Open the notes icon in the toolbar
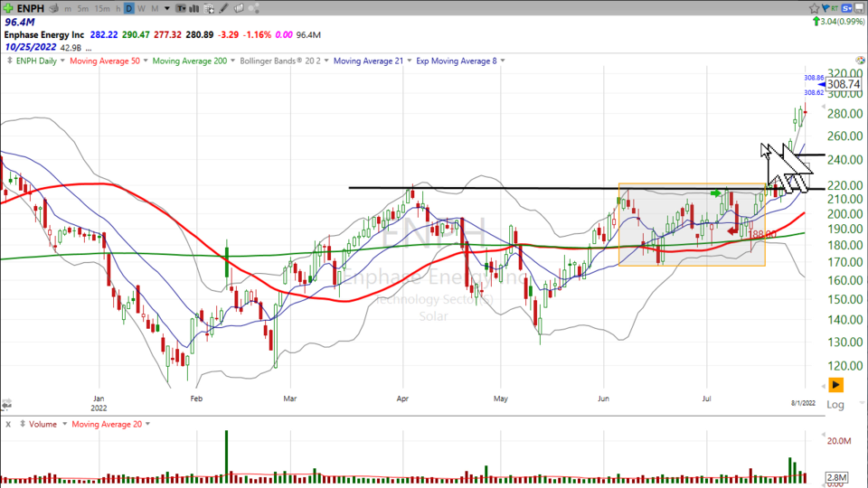The image size is (868, 488). click(x=239, y=8)
